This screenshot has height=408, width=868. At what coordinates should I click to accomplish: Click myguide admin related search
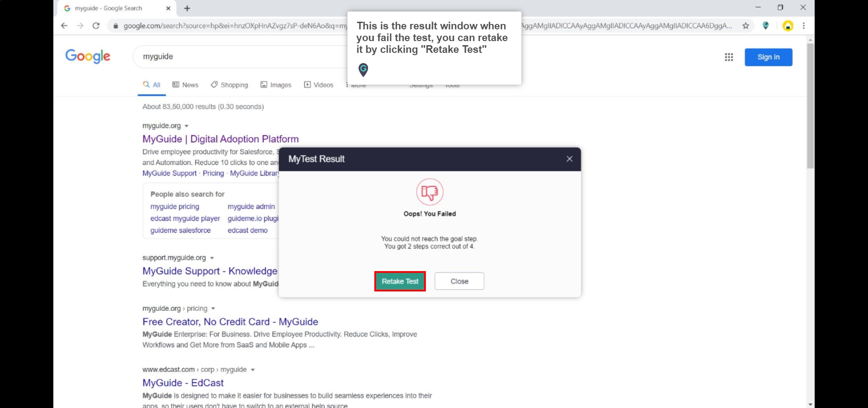[x=251, y=206]
